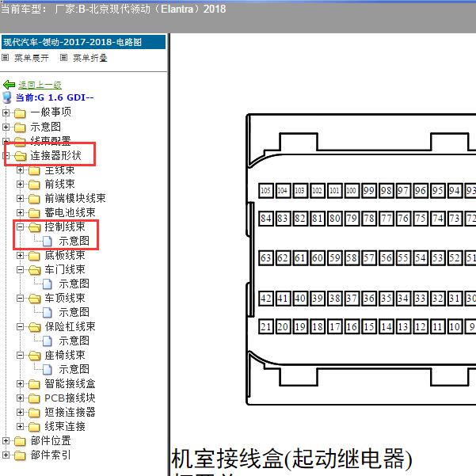Image resolution: width=476 pixels, height=476 pixels.
Task: Open 示意图 under 控制线束
Action: [x=74, y=241]
